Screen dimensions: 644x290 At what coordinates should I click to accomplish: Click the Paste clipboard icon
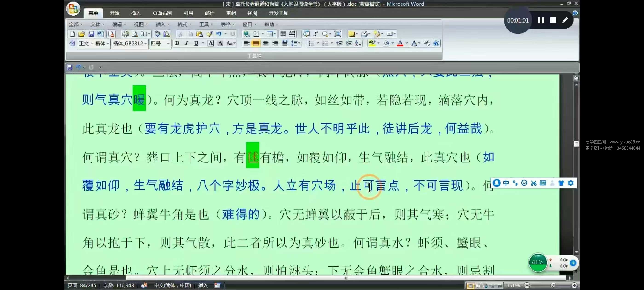click(x=199, y=34)
